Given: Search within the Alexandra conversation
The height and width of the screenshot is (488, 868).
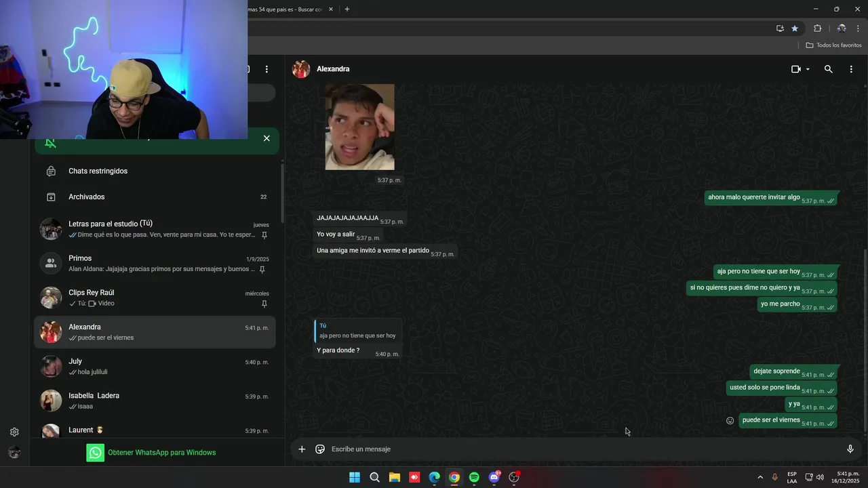Looking at the screenshot, I should tap(828, 69).
